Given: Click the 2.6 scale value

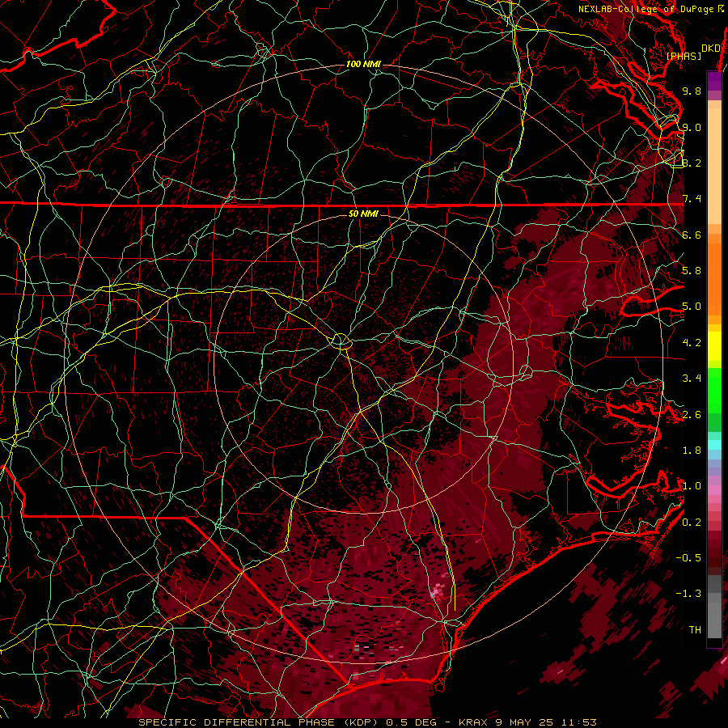Looking at the screenshot, I should (x=692, y=415).
